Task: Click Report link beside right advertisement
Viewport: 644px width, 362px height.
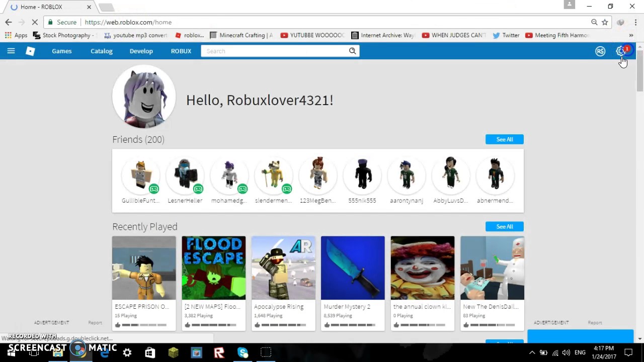Action: click(595, 323)
